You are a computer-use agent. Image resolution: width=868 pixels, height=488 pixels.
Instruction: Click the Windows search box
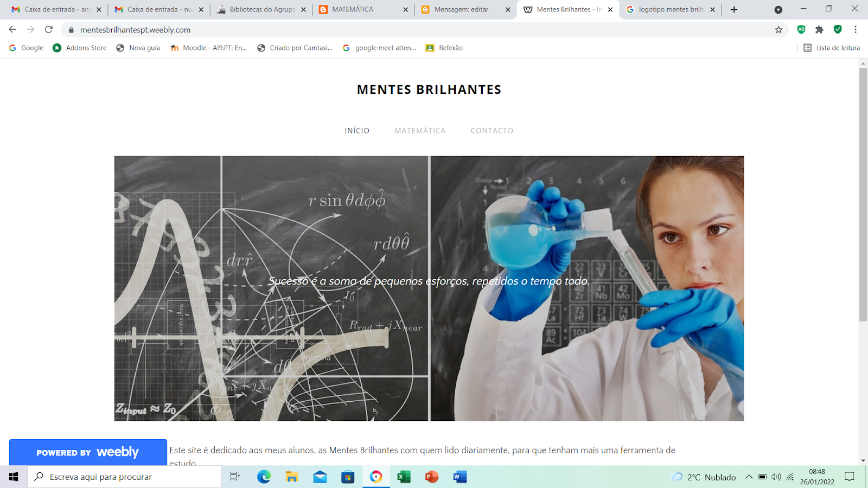(x=124, y=477)
